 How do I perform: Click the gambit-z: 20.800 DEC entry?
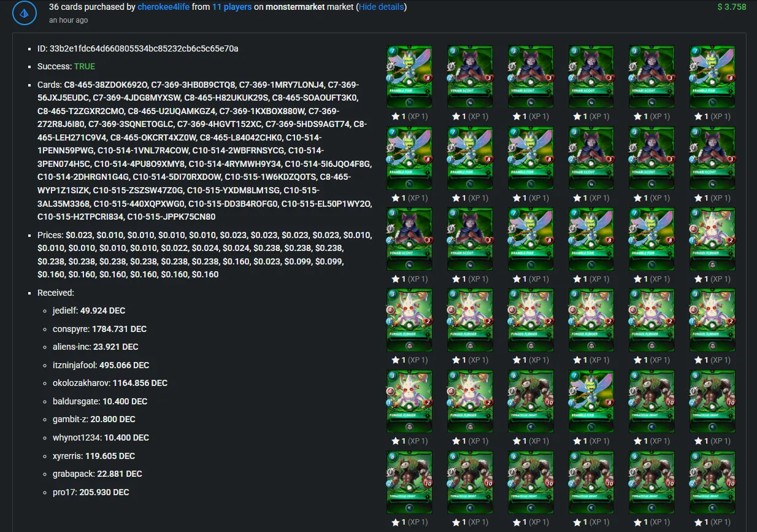point(94,419)
